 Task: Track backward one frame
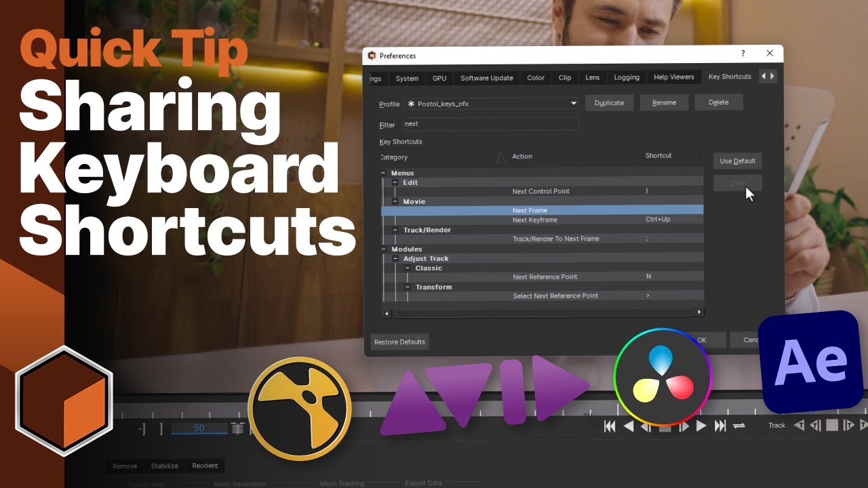click(x=815, y=425)
